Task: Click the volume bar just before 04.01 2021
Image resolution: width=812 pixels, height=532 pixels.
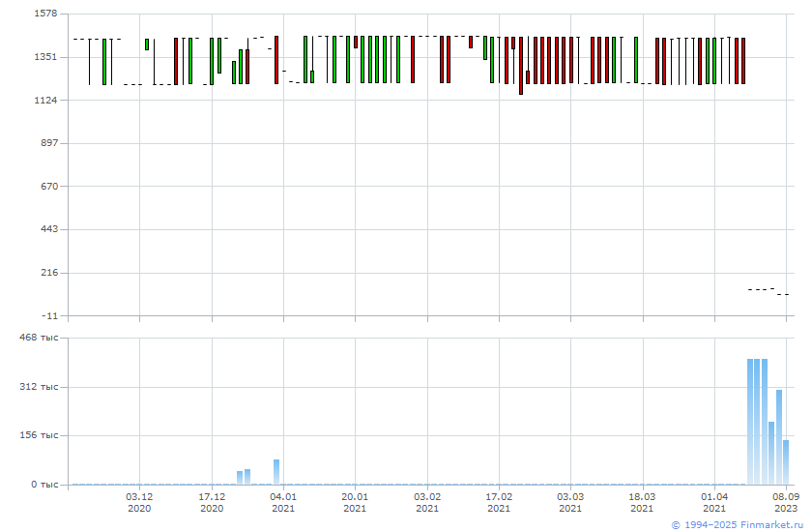Action: [276, 472]
